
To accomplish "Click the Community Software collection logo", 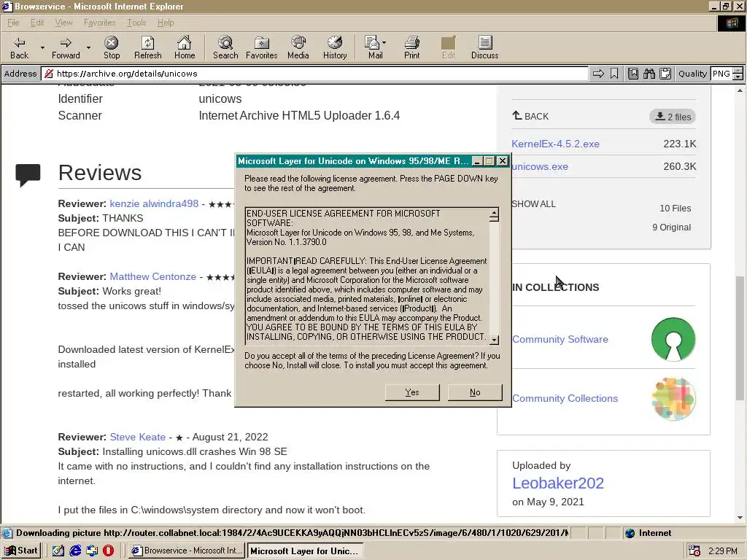I will (x=673, y=339).
